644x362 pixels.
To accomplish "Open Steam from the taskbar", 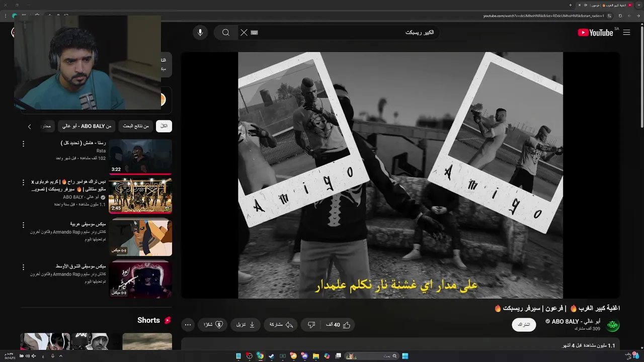I will tap(271, 356).
